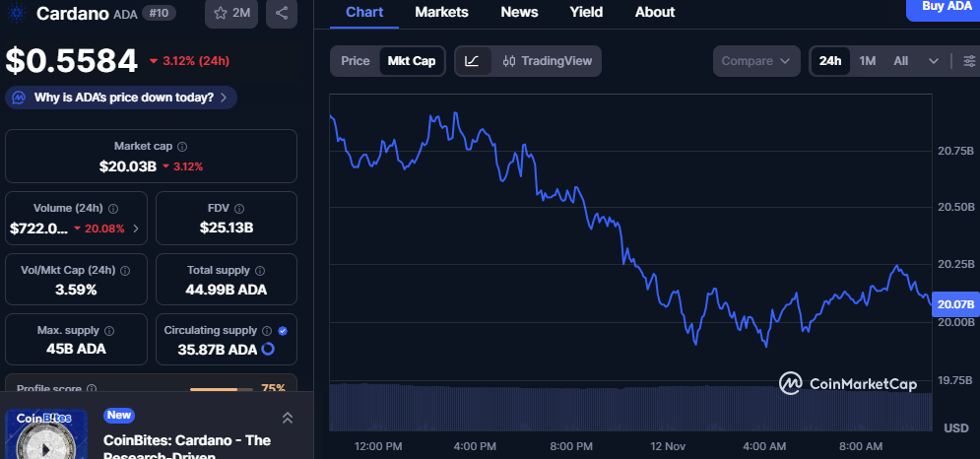The image size is (980, 459).
Task: Click the Profile score progress bar
Action: coord(221,390)
